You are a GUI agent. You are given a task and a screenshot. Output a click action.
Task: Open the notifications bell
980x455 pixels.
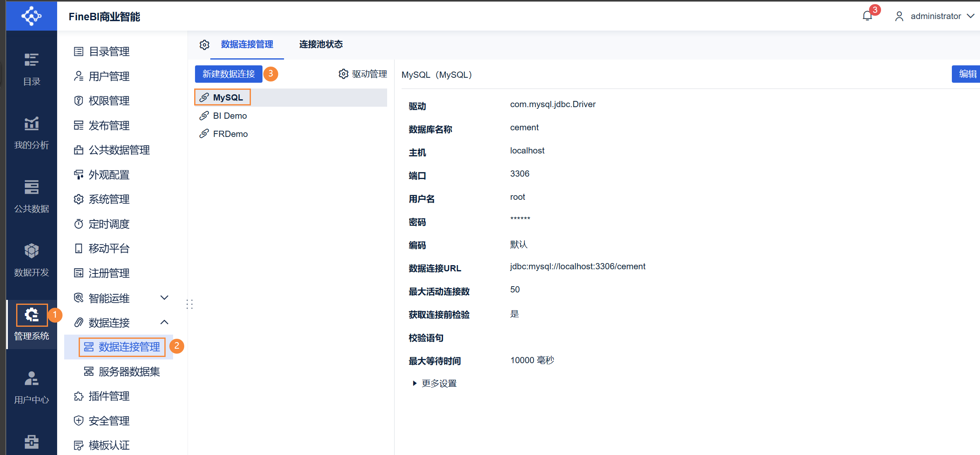867,16
